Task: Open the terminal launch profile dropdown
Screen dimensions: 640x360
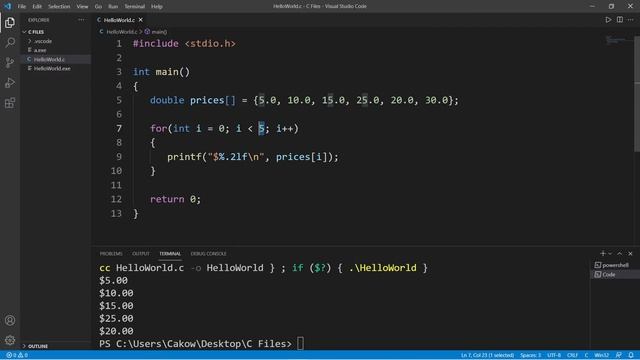Action: pyautogui.click(x=610, y=253)
